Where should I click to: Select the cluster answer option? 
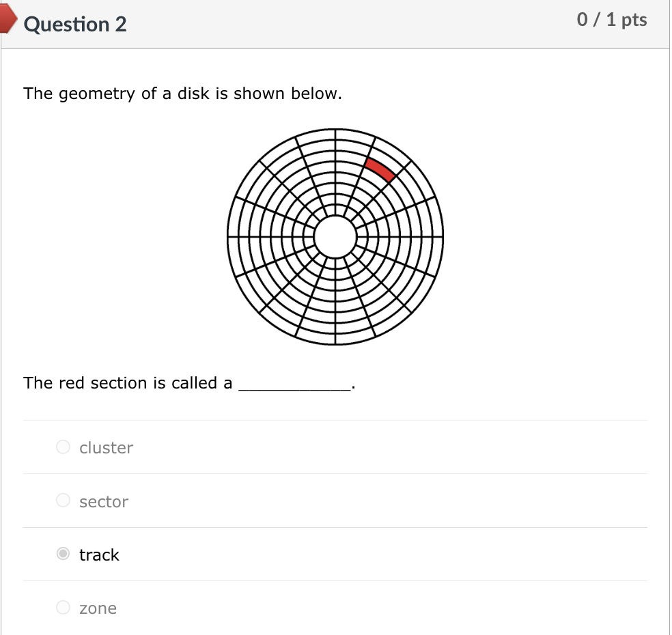click(x=63, y=447)
